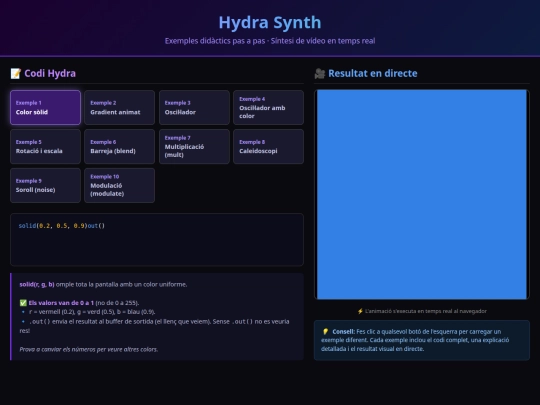Click the green checkmark icon in explanation
The height and width of the screenshot is (405, 540).
(23, 303)
